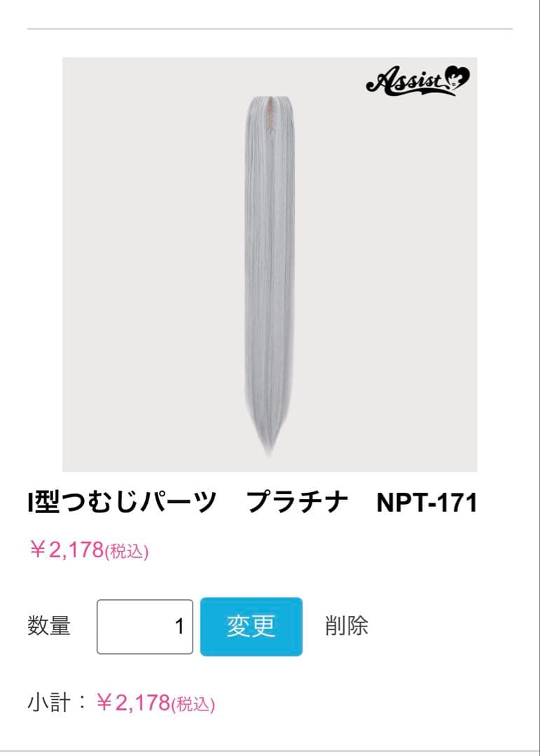Image resolution: width=540 pixels, height=756 pixels.
Task: Click the ¥2,178 item price
Action: (x=66, y=549)
